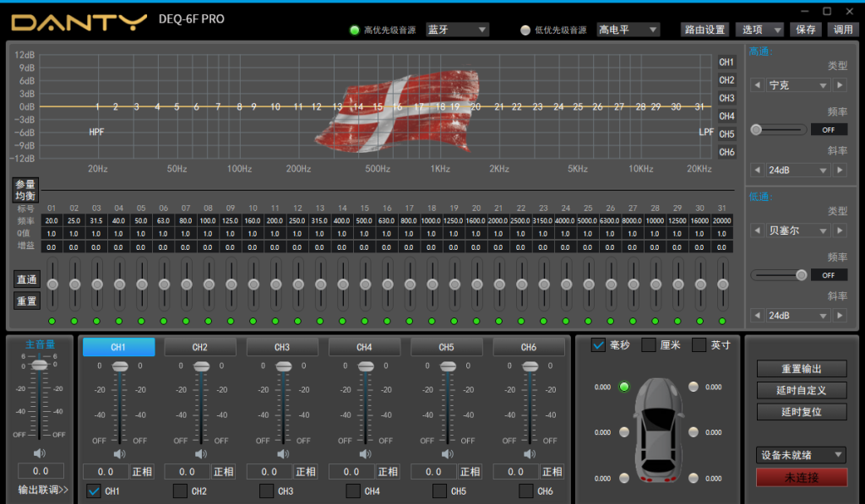Select high priority source radio (高优先级音源)
The width and height of the screenshot is (865, 504).
355,30
